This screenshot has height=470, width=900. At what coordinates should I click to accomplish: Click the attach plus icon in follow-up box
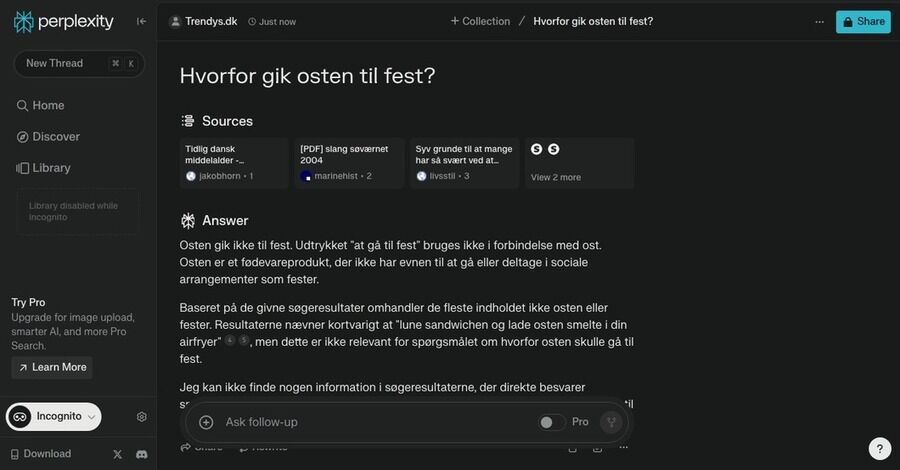pos(206,422)
